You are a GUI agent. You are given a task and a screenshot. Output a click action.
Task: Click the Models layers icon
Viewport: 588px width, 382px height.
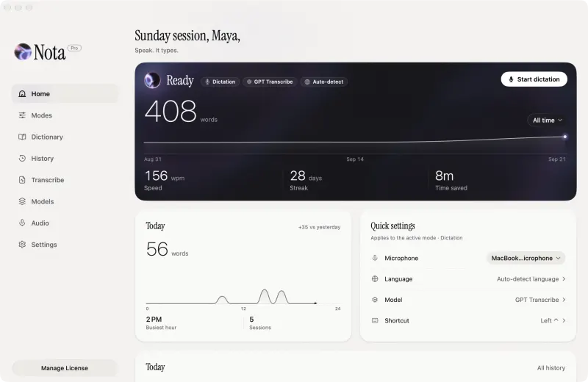22,201
